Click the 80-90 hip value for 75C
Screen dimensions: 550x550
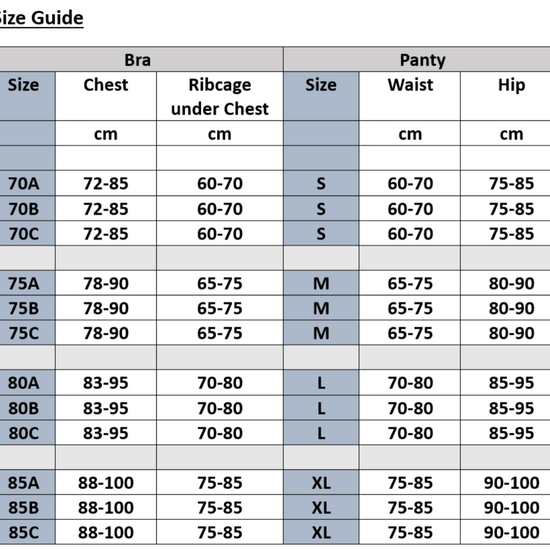(x=511, y=333)
